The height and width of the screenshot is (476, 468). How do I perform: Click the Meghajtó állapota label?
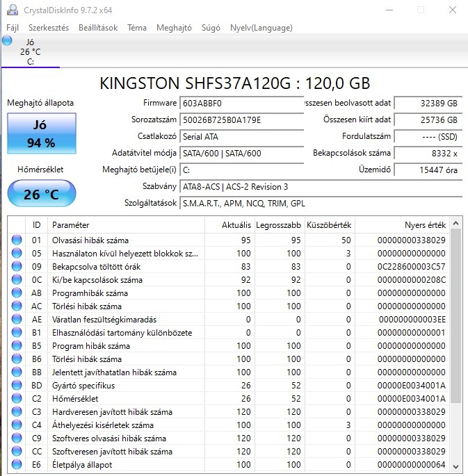40,103
